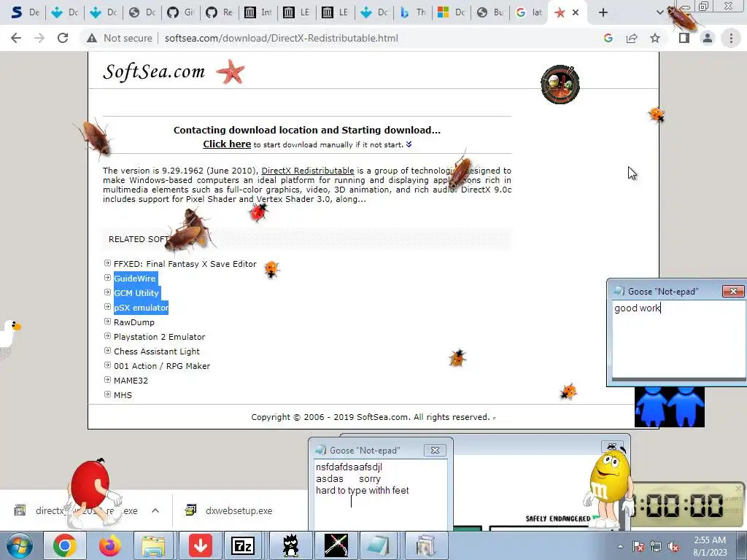Open the red download arrow app
Viewport: 747px width, 560px height.
pos(200,545)
